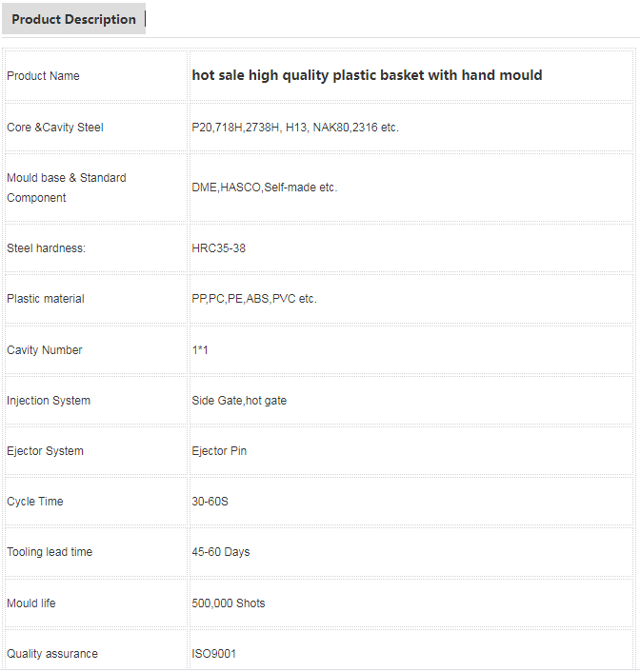Screen dimensions: 640x672
Task: Select the Side Gate,hot gate value
Action: tap(239, 401)
